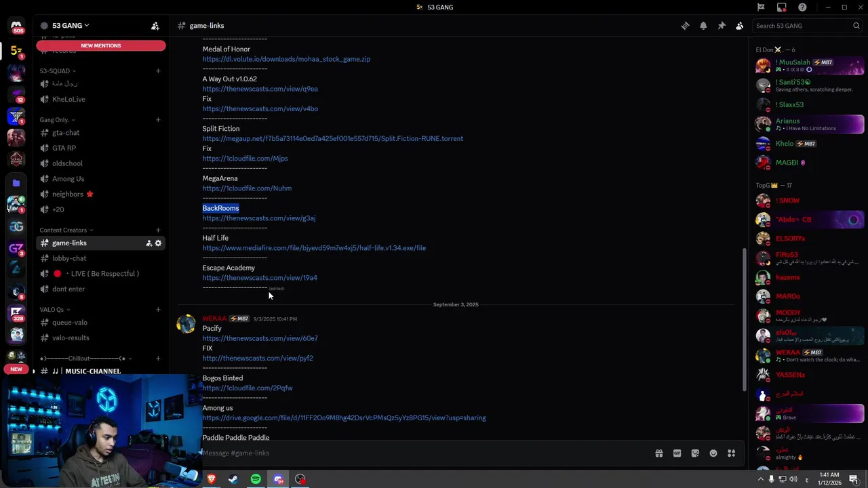The image size is (868, 488).
Task: Open Discord help icon
Action: pyautogui.click(x=802, y=7)
